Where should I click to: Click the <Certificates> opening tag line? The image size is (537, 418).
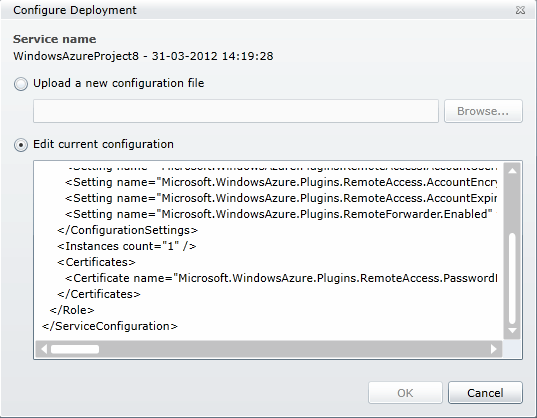[x=96, y=262]
